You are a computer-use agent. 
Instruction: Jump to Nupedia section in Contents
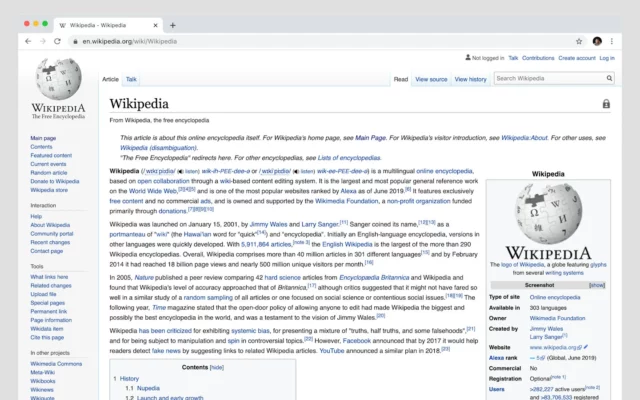point(148,388)
